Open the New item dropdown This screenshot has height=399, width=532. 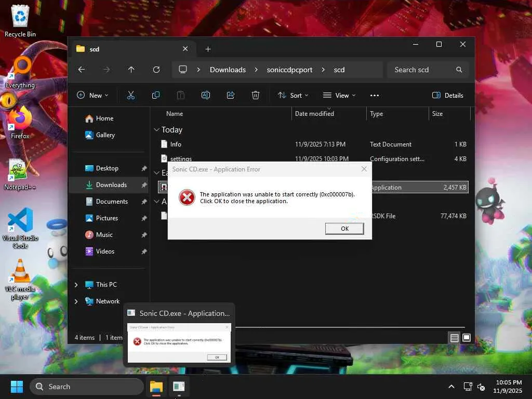click(92, 96)
